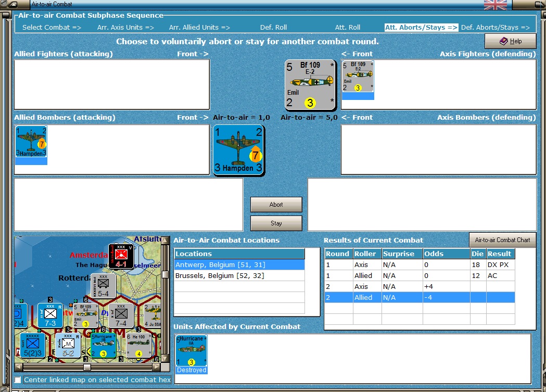The image size is (546, 392).
Task: Click the red 4-1 unit on map
Action: click(x=121, y=256)
